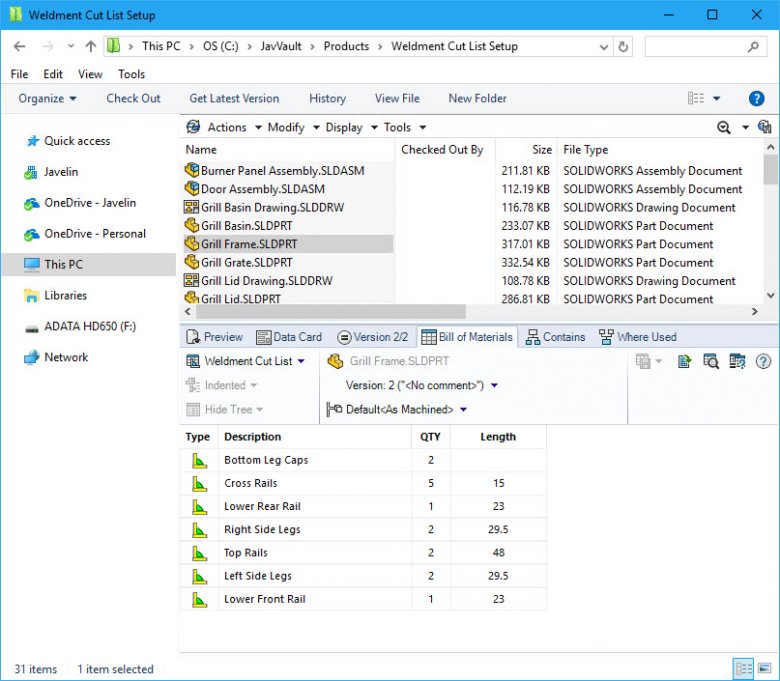
Task: Open the Actions dropdown menu
Action: [234, 127]
